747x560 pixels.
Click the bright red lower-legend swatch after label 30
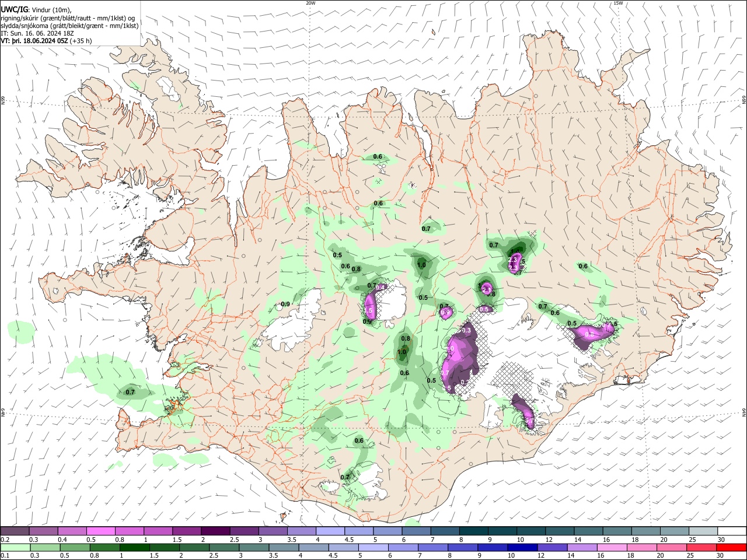pyautogui.click(x=732, y=547)
